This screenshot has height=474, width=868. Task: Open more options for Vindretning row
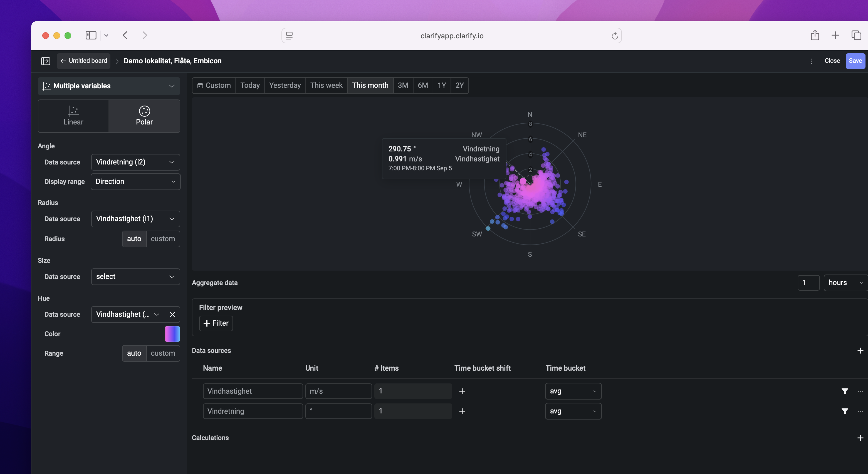point(860,411)
